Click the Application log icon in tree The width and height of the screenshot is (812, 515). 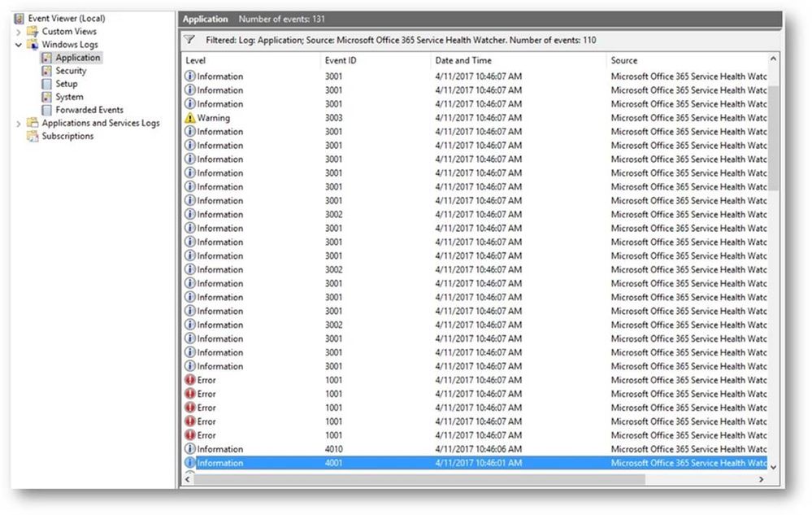46,58
